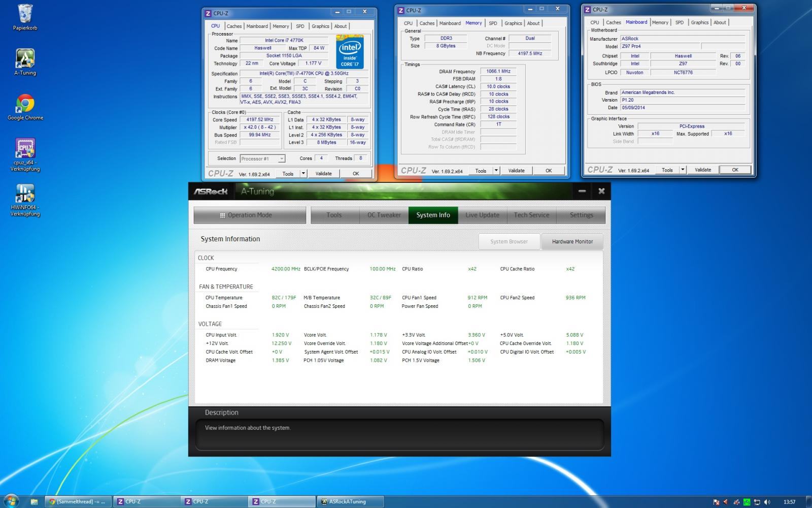Click the Core Speed value 4197.52 MHz
Image resolution: width=812 pixels, height=508 pixels.
pyautogui.click(x=260, y=120)
